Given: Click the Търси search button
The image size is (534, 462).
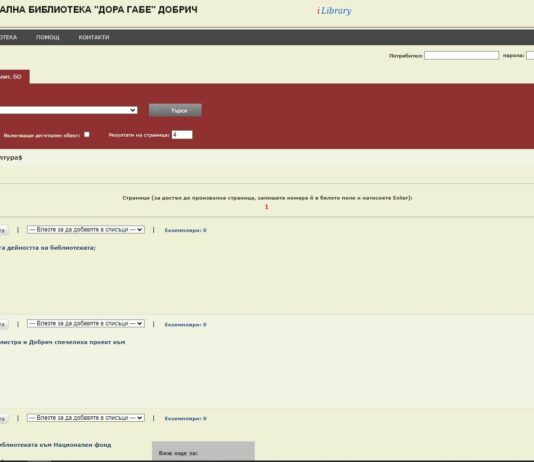Looking at the screenshot, I should [x=175, y=110].
